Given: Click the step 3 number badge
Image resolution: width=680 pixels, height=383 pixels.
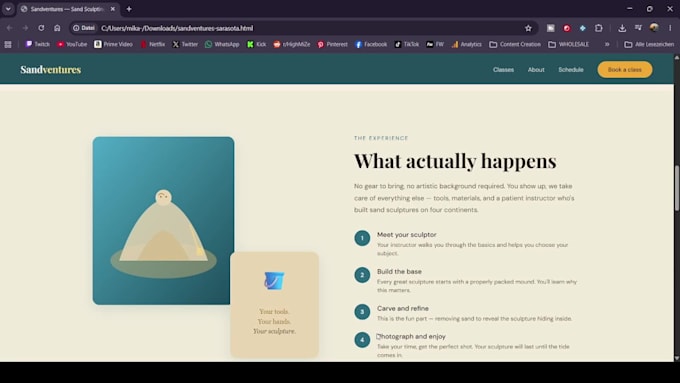Looking at the screenshot, I should pyautogui.click(x=362, y=312).
